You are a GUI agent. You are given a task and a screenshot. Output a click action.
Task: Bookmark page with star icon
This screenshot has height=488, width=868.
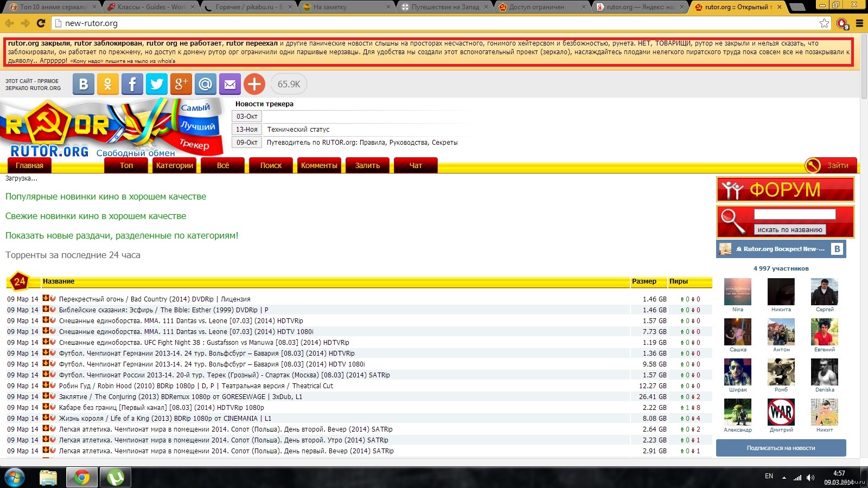[x=825, y=23]
